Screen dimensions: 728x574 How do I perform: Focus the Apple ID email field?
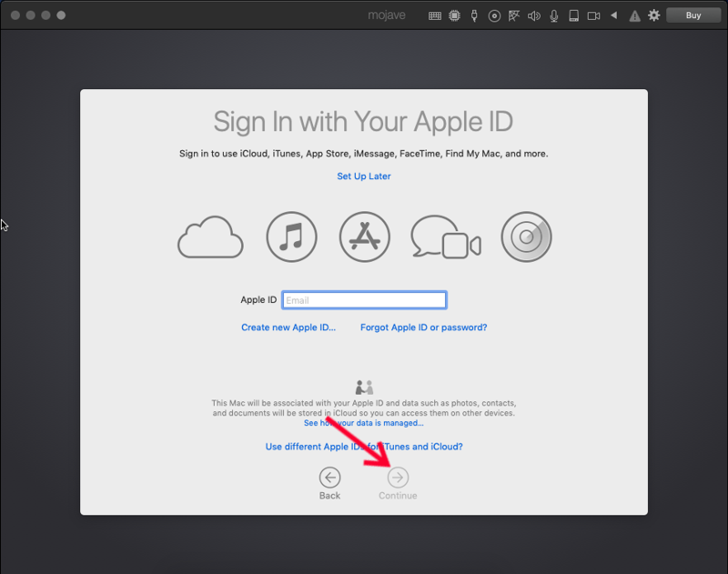click(364, 300)
